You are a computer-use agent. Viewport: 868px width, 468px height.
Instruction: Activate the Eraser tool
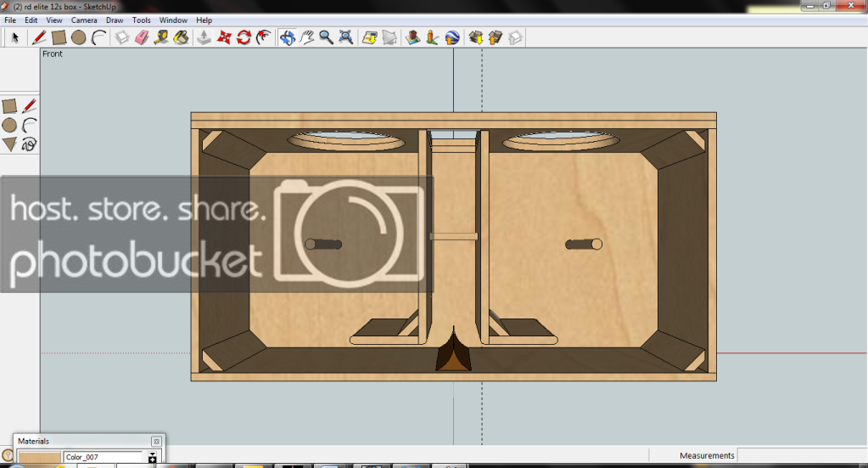pyautogui.click(x=142, y=37)
